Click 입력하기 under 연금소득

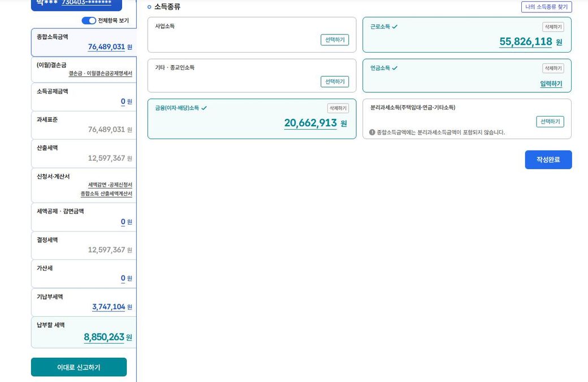pos(551,84)
